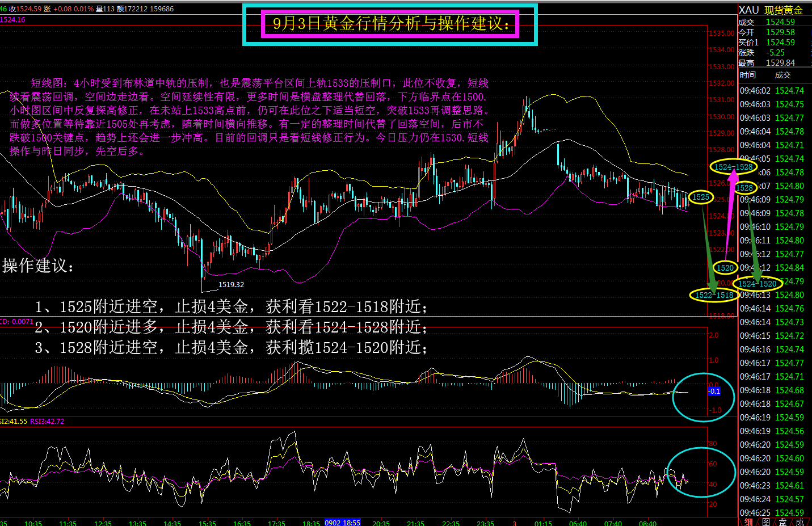Image resolution: width=812 pixels, height=526 pixels.
Task: Switch to the 图 tab
Action: (765, 521)
